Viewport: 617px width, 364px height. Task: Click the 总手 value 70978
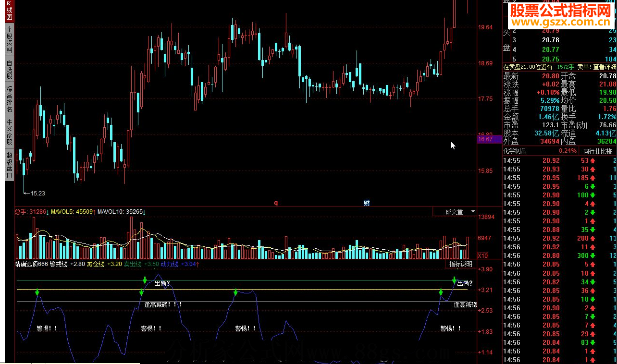click(x=550, y=109)
